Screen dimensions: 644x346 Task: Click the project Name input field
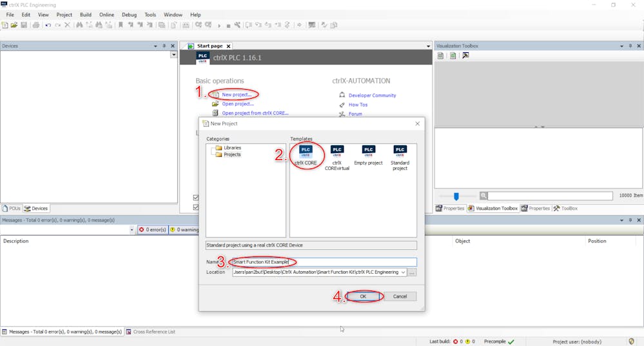pos(324,261)
